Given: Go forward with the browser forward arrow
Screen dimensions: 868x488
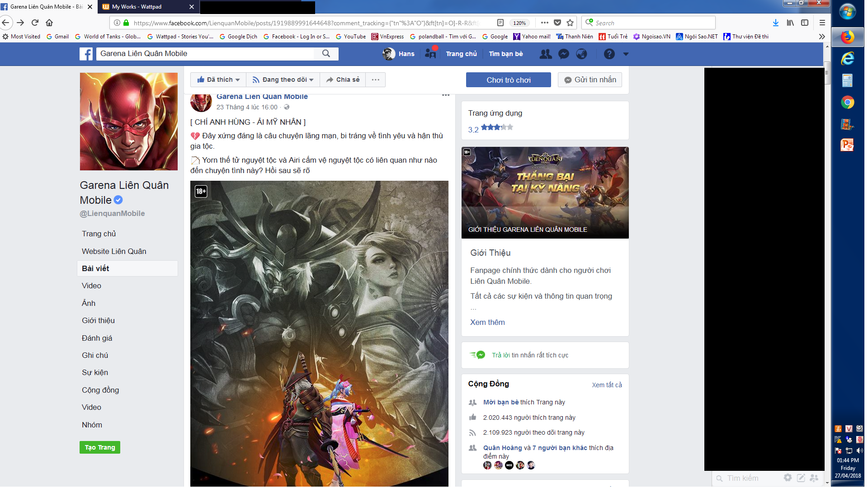Looking at the screenshot, I should 20,23.
